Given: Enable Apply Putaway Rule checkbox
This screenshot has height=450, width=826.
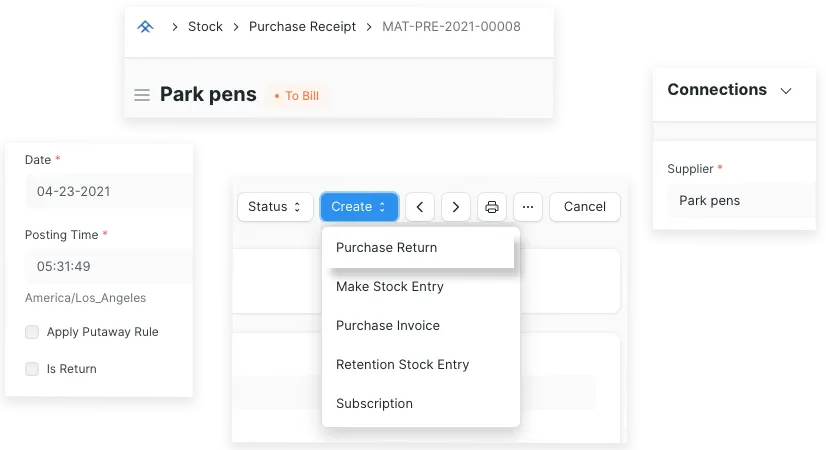Looking at the screenshot, I should click(x=33, y=332).
